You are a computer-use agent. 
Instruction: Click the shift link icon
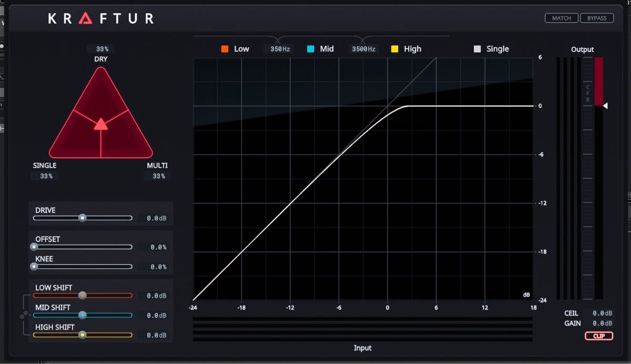click(x=23, y=316)
